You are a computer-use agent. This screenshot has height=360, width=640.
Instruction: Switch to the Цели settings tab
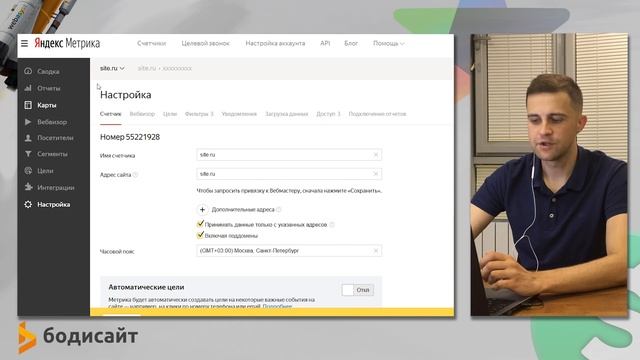(170, 114)
